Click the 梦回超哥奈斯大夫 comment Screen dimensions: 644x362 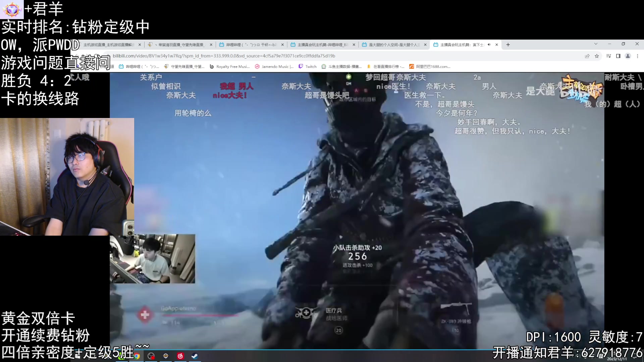(396, 77)
